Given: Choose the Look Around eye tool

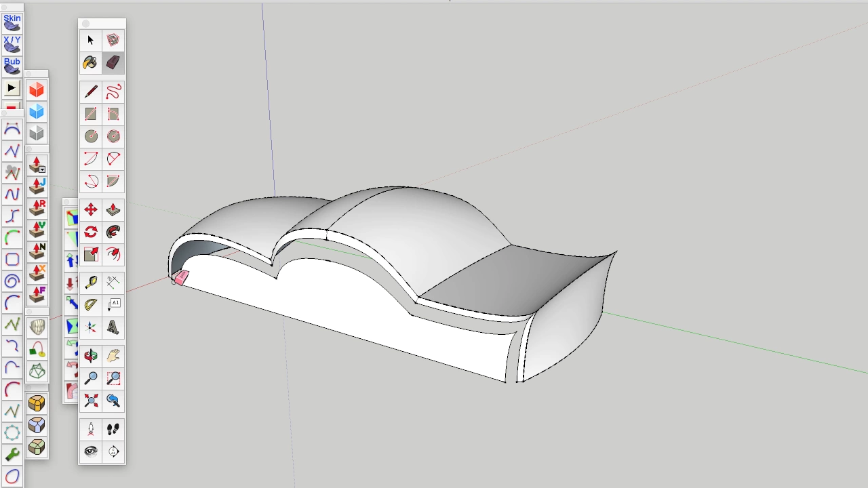Looking at the screenshot, I should 91,452.
